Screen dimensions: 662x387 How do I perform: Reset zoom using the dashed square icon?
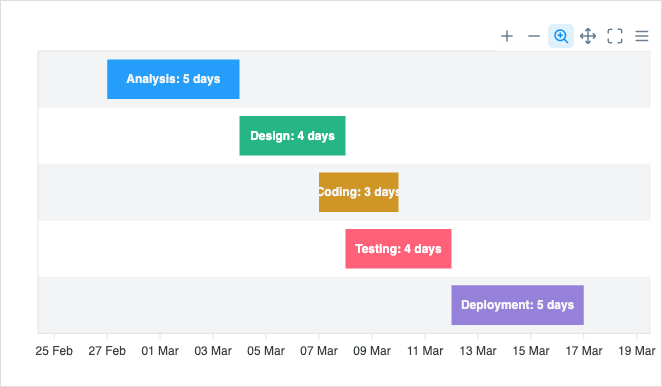(x=615, y=36)
